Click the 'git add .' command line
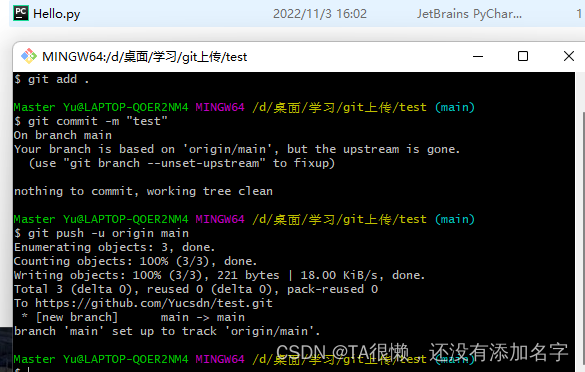Screen dimensions: 585x372 pos(51,79)
